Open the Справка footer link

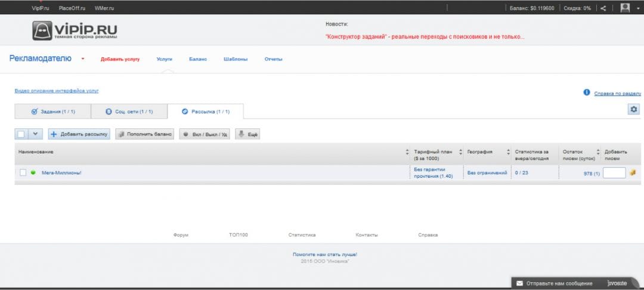(x=428, y=235)
